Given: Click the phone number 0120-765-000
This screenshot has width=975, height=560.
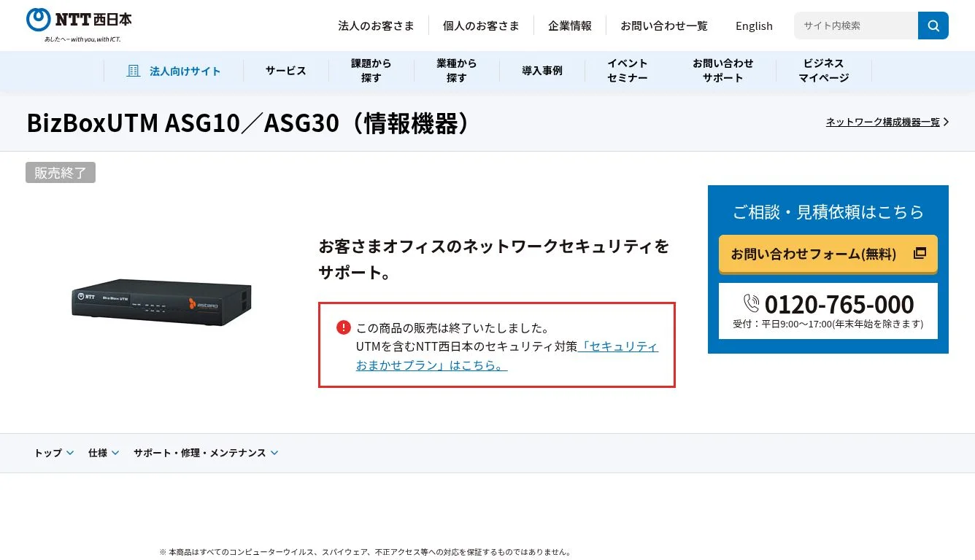Looking at the screenshot, I should click(839, 304).
